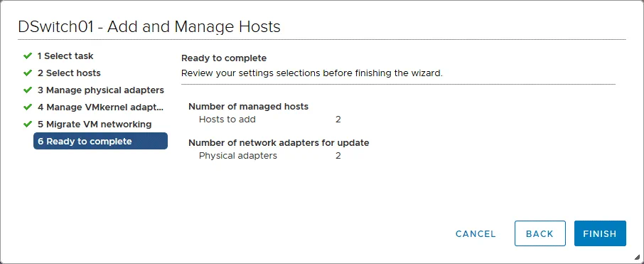Click checkmark next to Migrate VM networking

[x=28, y=124]
